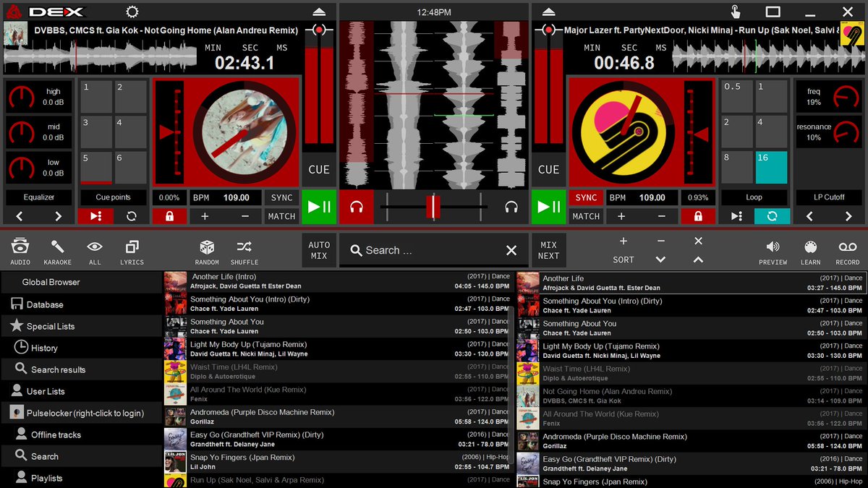The height and width of the screenshot is (488, 868).
Task: Click right deck cue play mode icon
Action: [x=736, y=216]
